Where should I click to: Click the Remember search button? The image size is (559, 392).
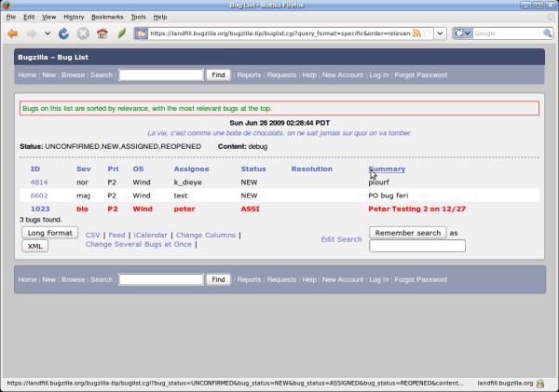[x=408, y=233]
